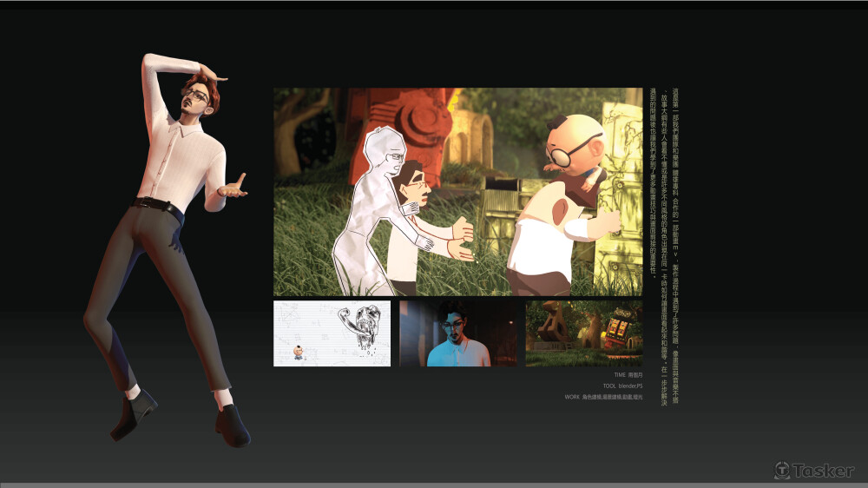
Task: Open the forest slot machine scene thumbnail
Action: pyautogui.click(x=583, y=333)
